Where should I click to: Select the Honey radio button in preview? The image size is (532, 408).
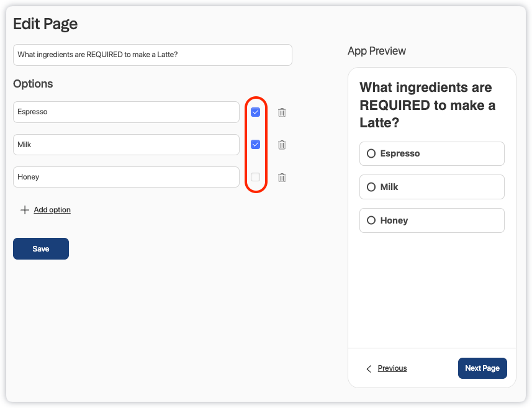point(371,220)
